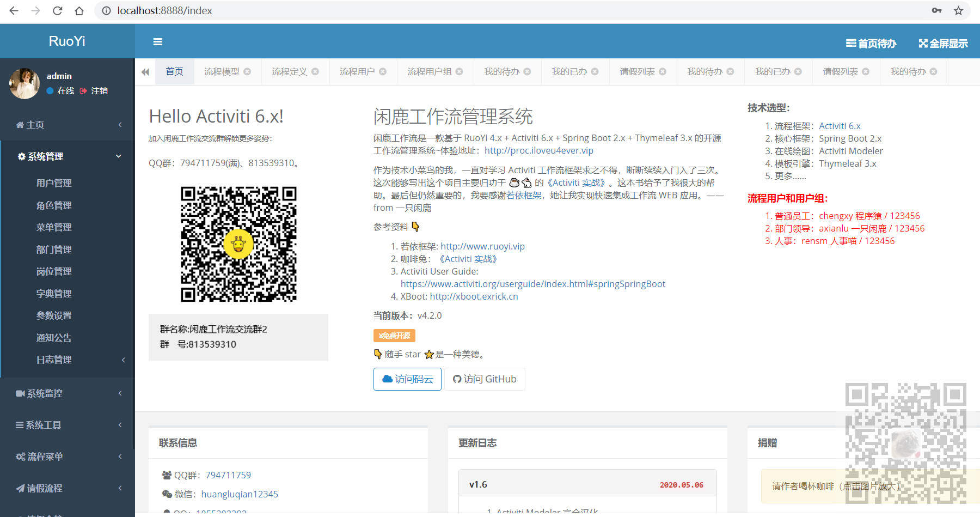Viewport: 980px width, 517px height.
Task: Switch to the 流程用户组 tab
Action: pyautogui.click(x=430, y=71)
